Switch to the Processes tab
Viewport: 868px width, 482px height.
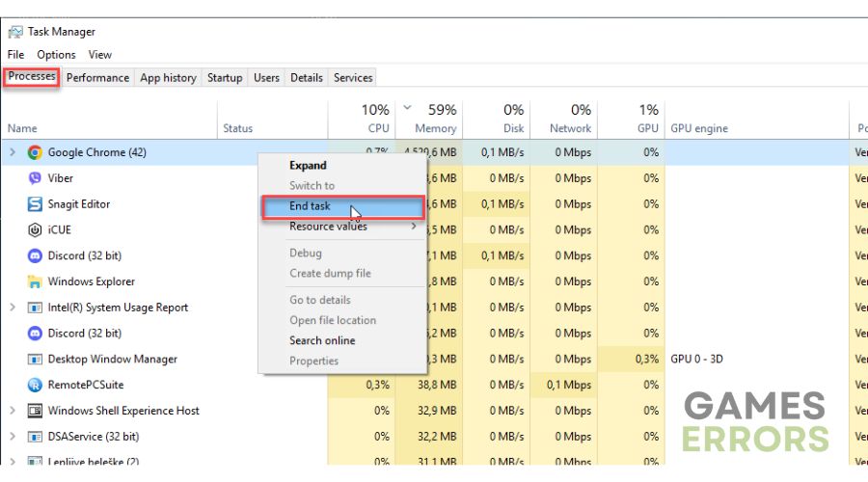(x=32, y=76)
